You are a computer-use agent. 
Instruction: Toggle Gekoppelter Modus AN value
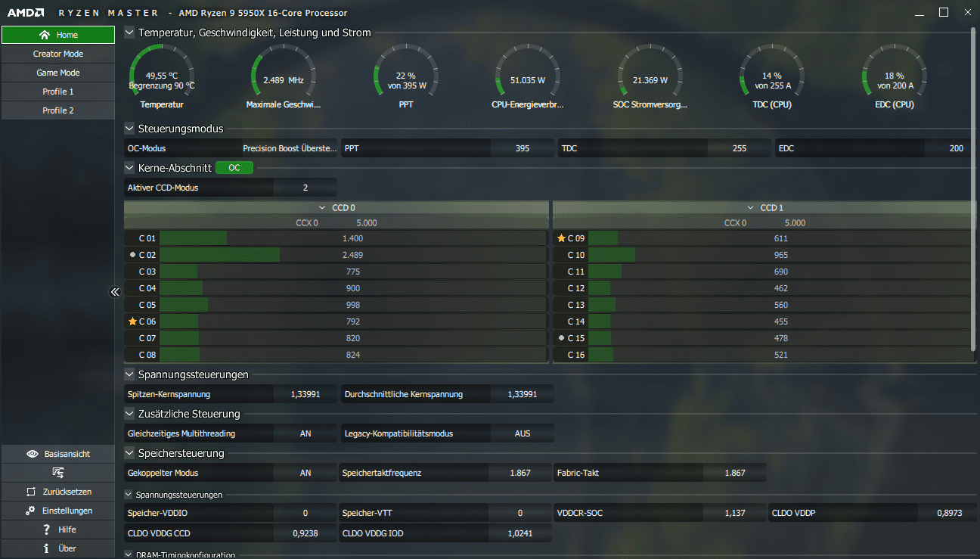tap(305, 473)
